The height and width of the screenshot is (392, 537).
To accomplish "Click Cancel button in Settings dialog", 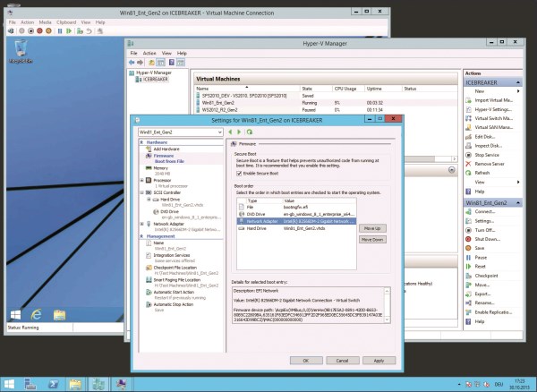I will (x=343, y=361).
